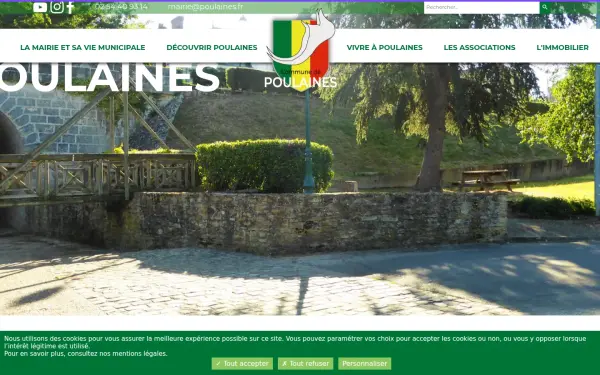
Task: Open L'Immobilier menu
Action: point(562,47)
